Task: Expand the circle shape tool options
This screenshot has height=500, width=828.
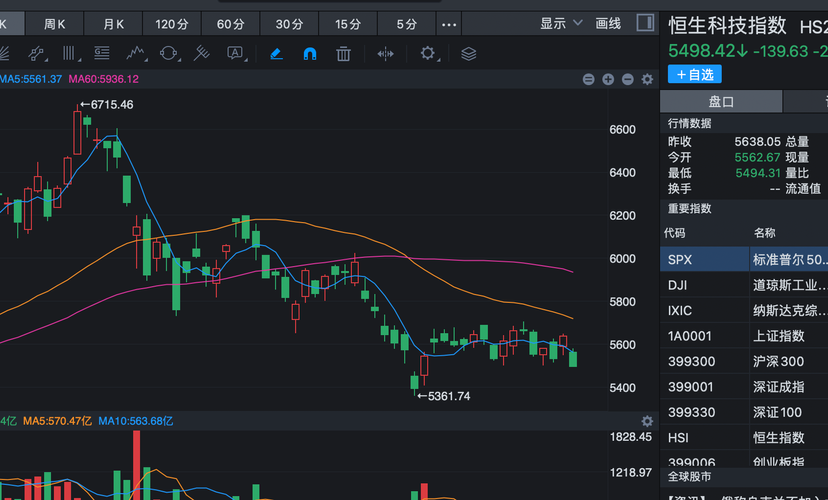Action: click(x=170, y=54)
